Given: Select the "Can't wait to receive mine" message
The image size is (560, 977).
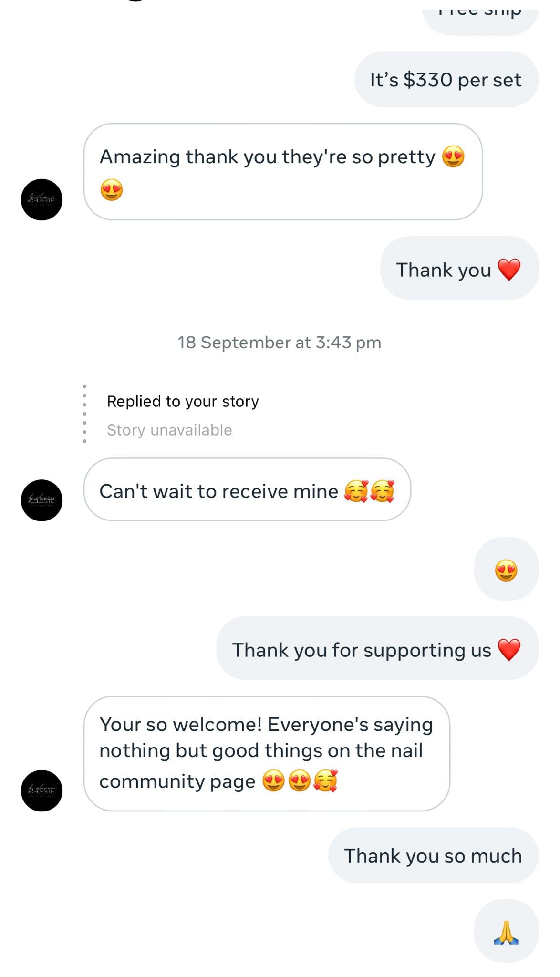Looking at the screenshot, I should pyautogui.click(x=219, y=491).
